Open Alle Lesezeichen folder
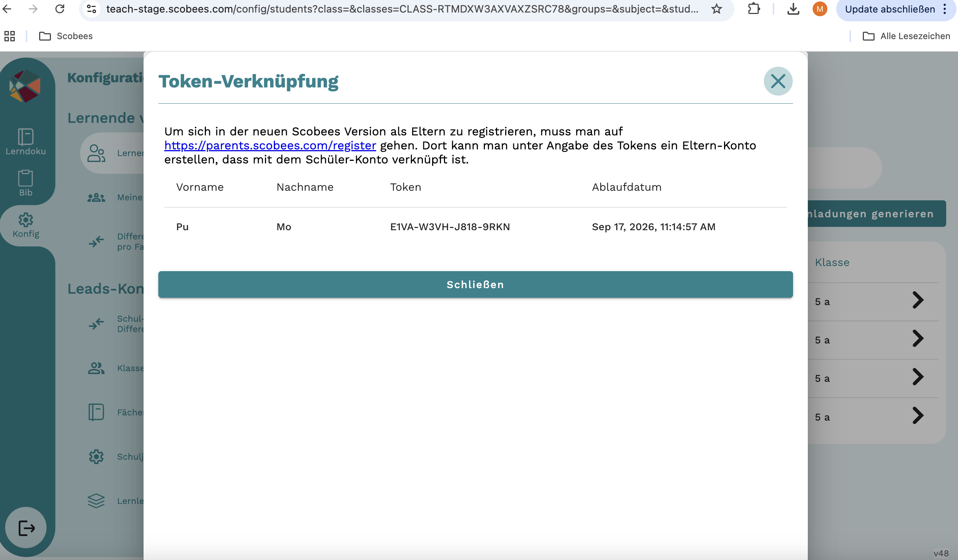This screenshot has height=560, width=958. [x=906, y=36]
